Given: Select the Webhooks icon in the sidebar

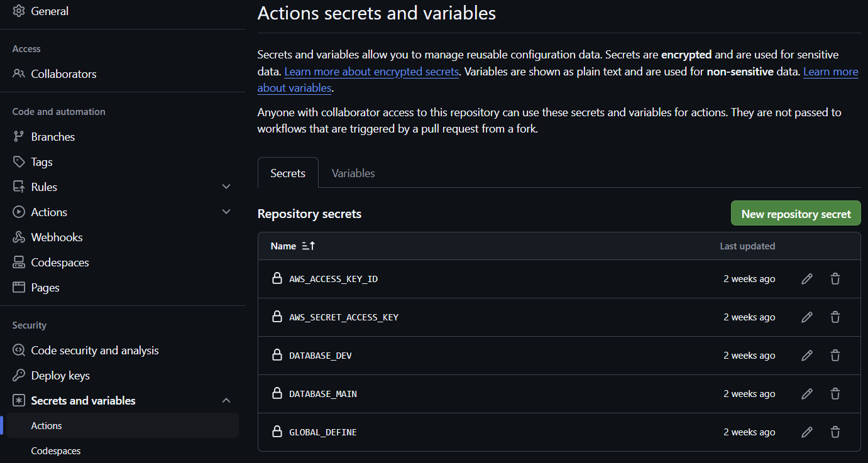Looking at the screenshot, I should pyautogui.click(x=18, y=237).
